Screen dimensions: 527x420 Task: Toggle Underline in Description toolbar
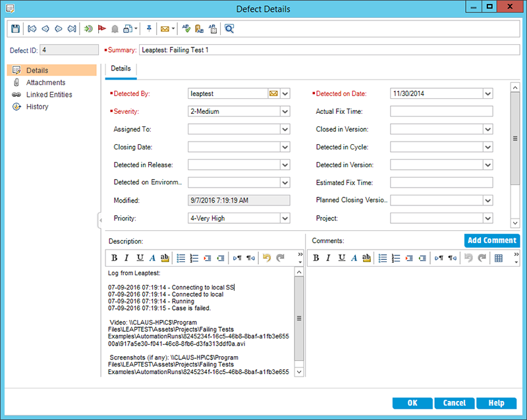pos(140,257)
